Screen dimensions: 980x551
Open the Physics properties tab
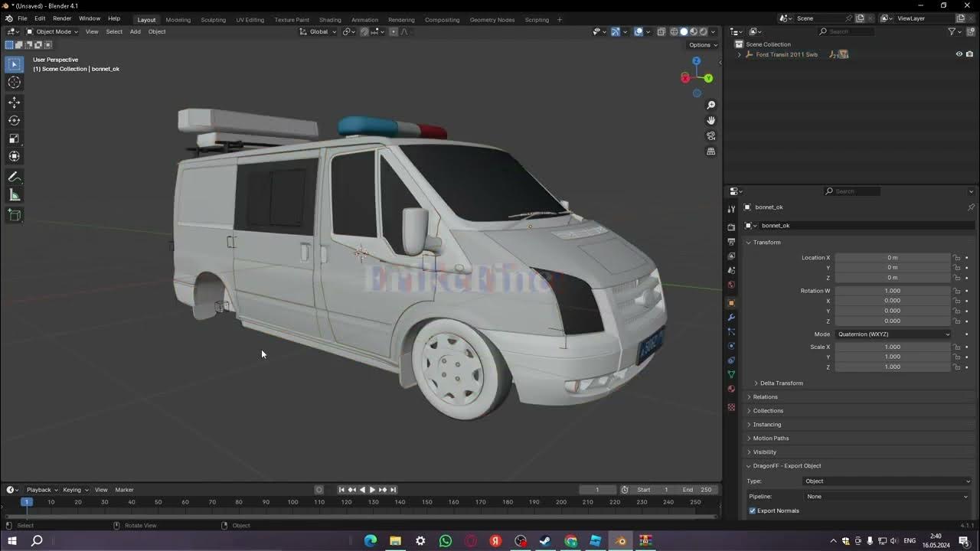point(731,346)
